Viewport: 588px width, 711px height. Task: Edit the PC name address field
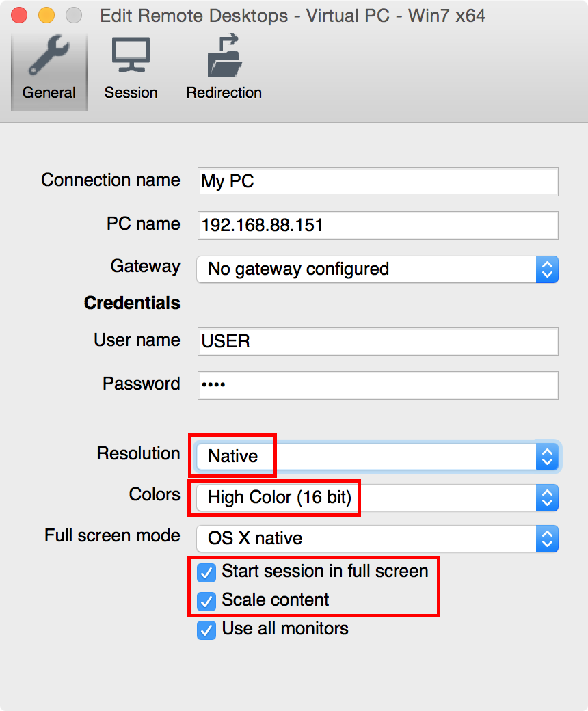(376, 226)
